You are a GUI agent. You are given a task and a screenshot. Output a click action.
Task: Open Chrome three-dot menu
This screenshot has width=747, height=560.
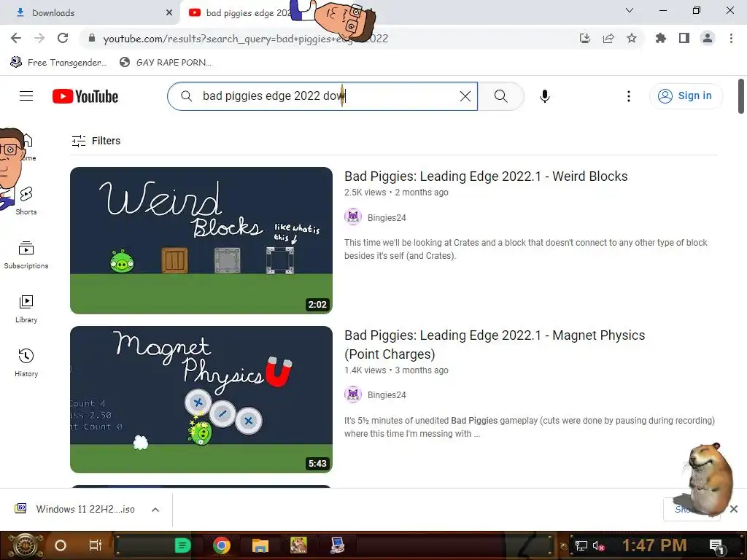click(731, 38)
